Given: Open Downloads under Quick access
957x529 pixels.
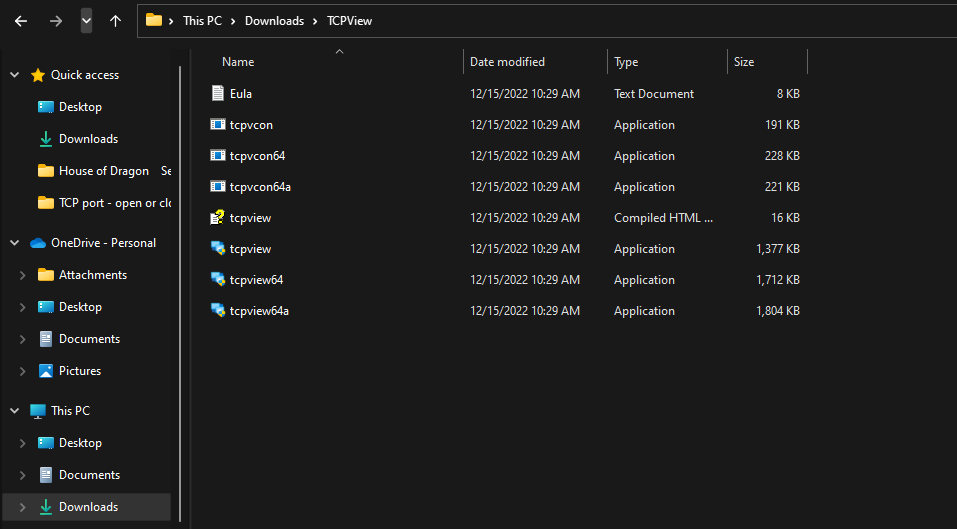Looking at the screenshot, I should 88,139.
